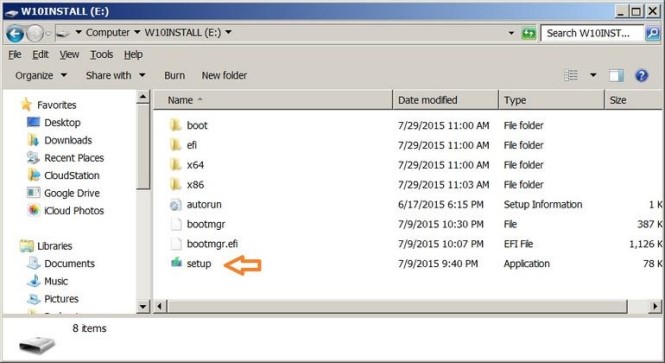Select the x86 folder icon
Screen dimensions: 665x363
pos(176,184)
